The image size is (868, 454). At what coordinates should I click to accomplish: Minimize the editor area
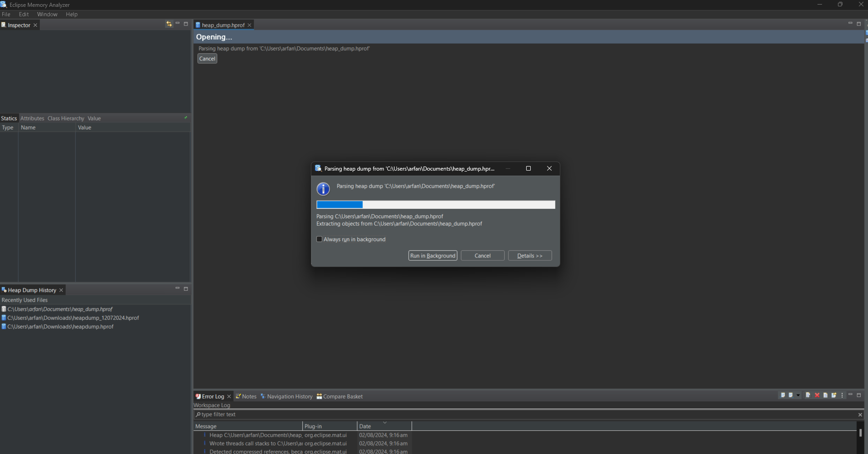850,23
